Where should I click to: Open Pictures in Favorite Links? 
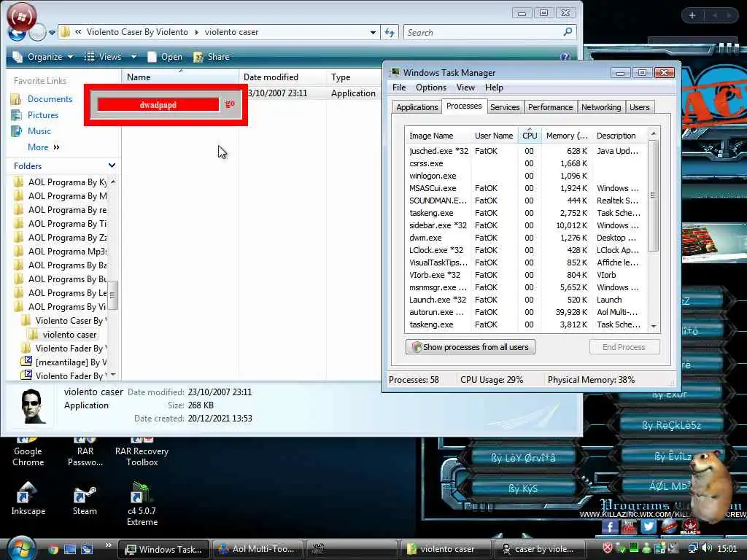pos(43,115)
